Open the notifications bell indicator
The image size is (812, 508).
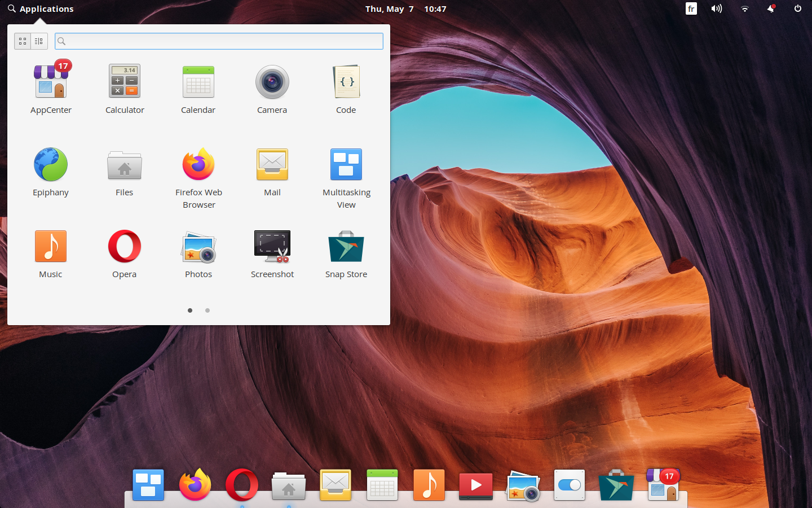tap(771, 8)
